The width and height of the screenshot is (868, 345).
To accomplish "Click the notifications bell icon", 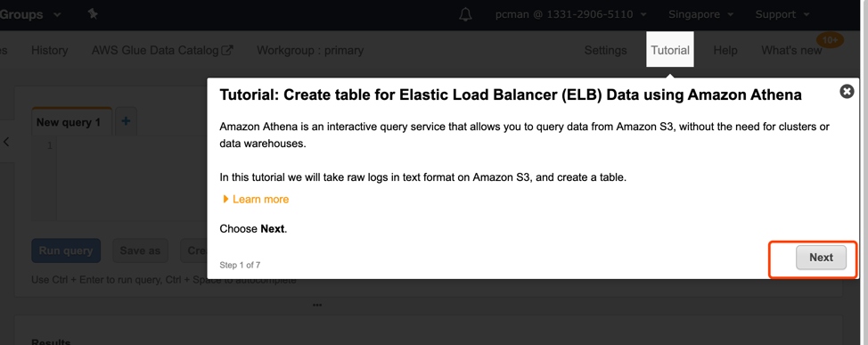I will click(465, 14).
